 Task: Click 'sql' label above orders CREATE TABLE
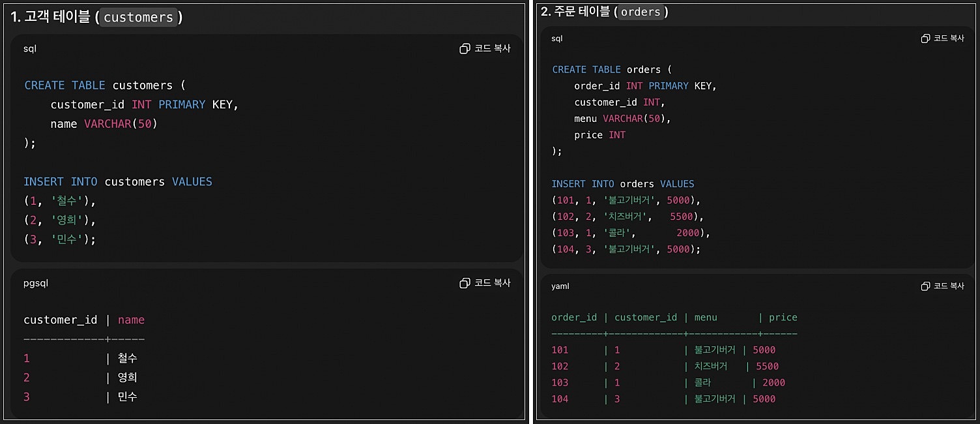click(556, 38)
